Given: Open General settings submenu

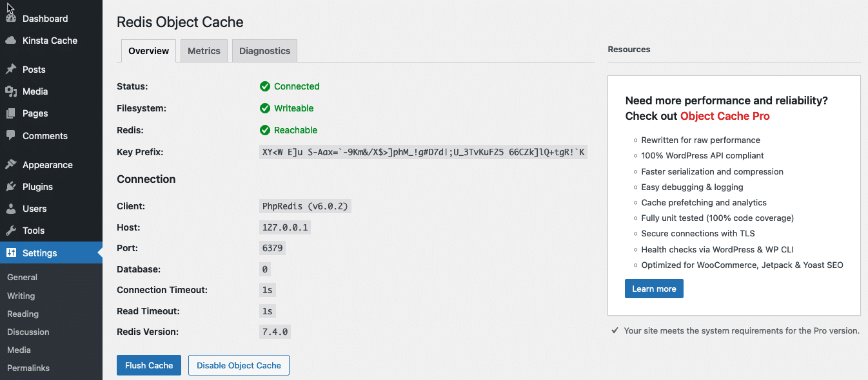Looking at the screenshot, I should [22, 277].
